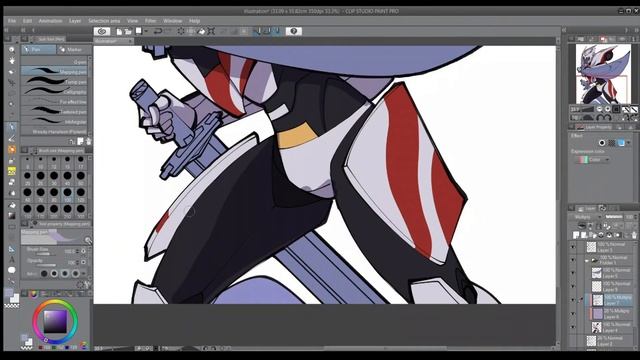Select the orange Brush tool

point(11,149)
